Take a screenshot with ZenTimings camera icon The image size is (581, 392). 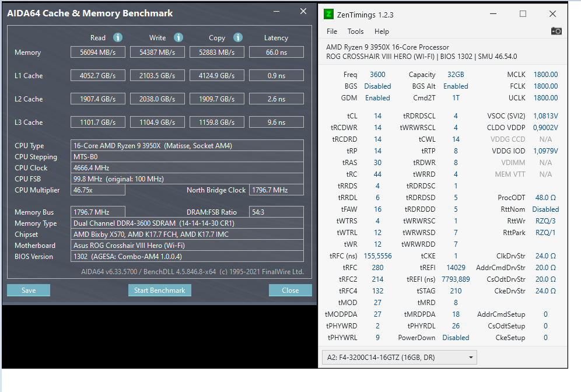tap(556, 31)
